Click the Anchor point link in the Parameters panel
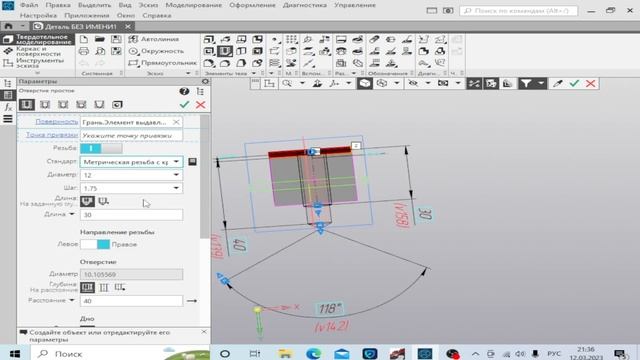The height and width of the screenshot is (360, 640). (x=52, y=135)
